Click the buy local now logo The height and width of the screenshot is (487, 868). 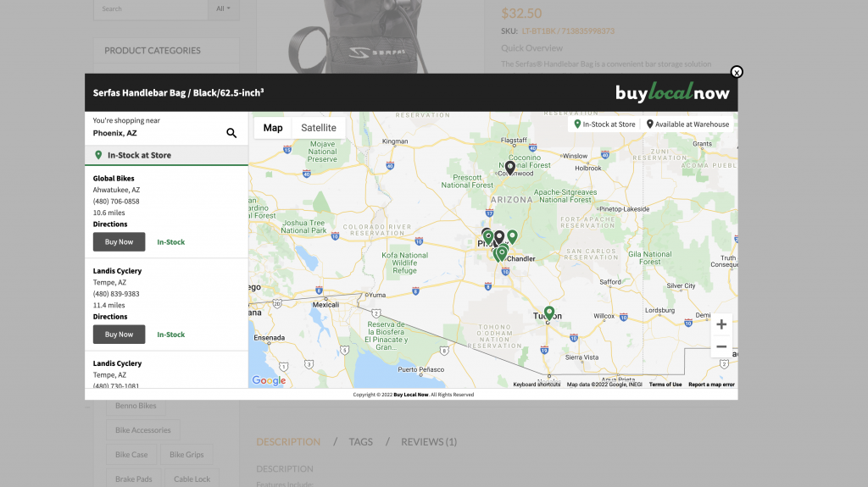point(672,92)
